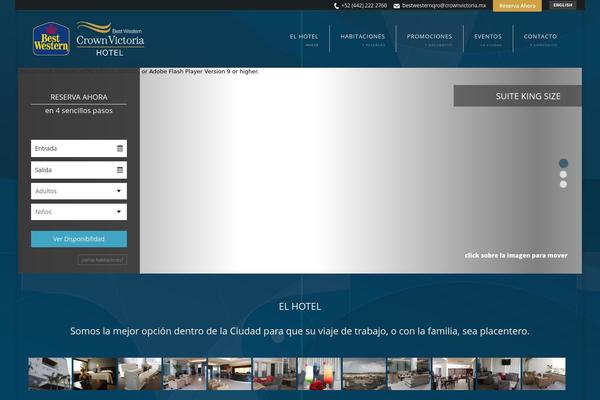Open the Promociones menu item

click(x=429, y=39)
